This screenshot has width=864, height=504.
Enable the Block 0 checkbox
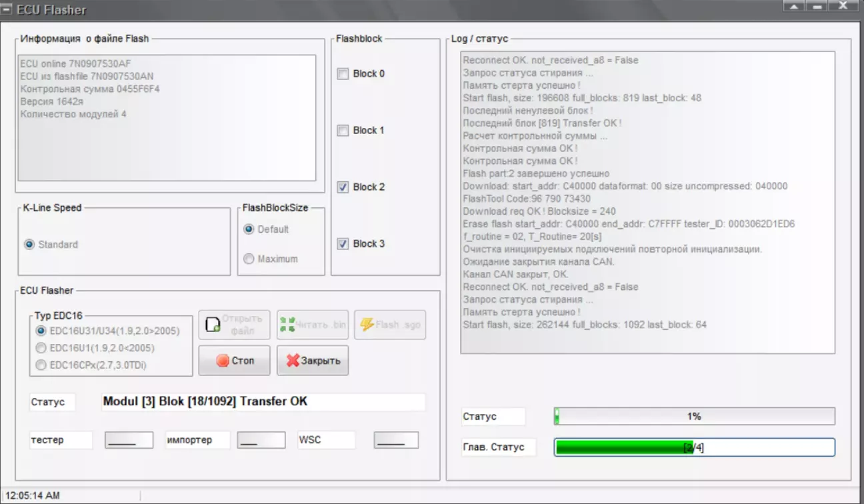point(343,74)
